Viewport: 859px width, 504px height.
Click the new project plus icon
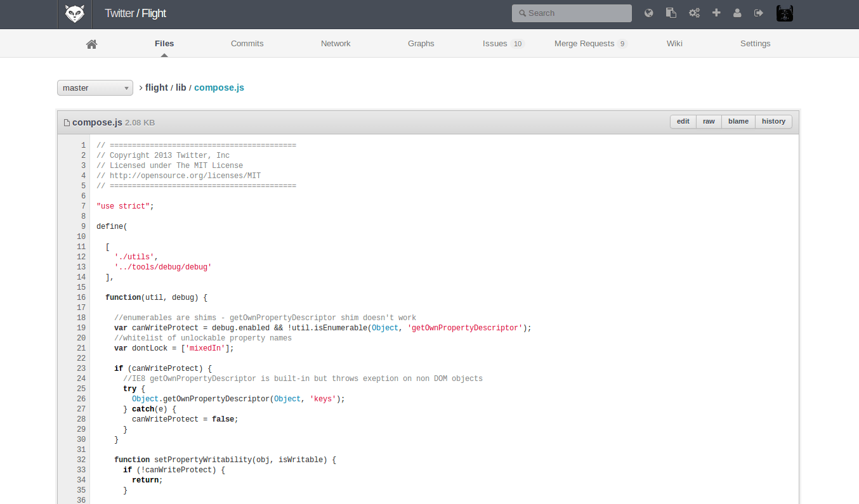716,13
